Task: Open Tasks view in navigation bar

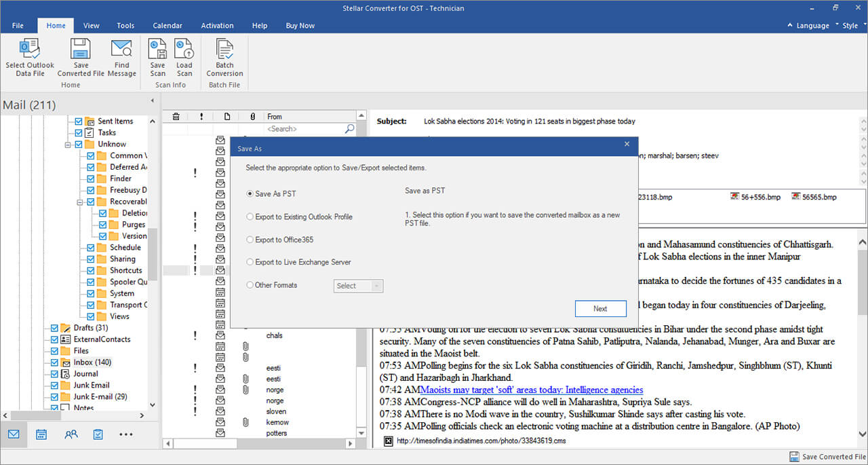Action: [98, 434]
